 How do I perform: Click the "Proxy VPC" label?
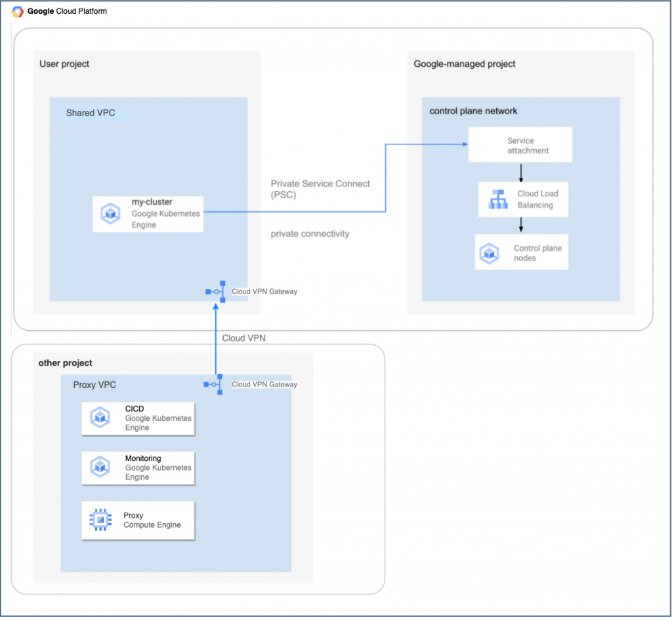pos(94,385)
